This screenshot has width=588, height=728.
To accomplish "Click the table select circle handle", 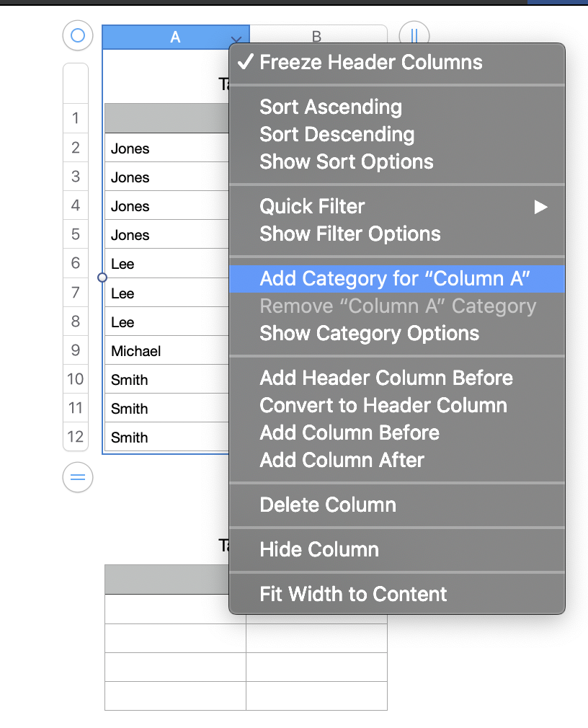I will 78,35.
